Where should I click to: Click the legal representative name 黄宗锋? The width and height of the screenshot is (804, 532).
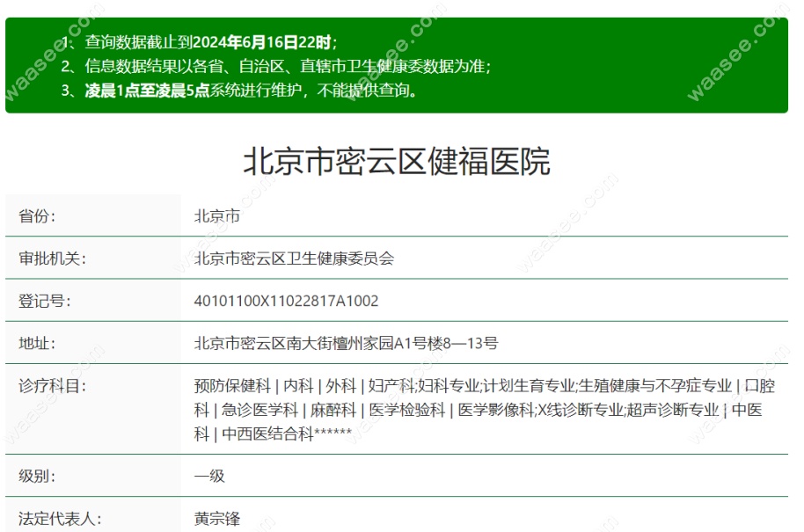pyautogui.click(x=217, y=519)
